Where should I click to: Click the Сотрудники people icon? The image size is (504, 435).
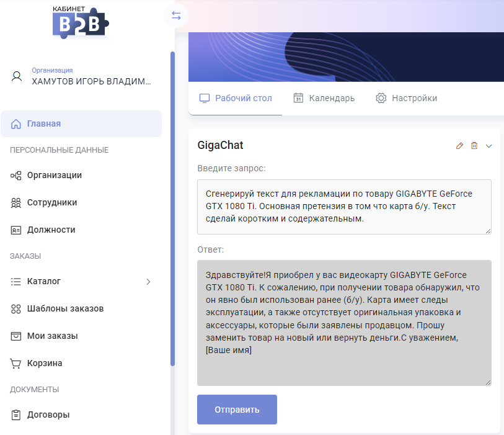[x=15, y=203]
